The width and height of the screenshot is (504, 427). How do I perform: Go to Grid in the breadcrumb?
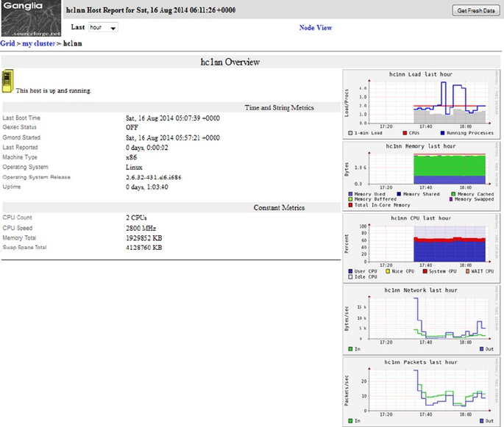tap(7, 44)
